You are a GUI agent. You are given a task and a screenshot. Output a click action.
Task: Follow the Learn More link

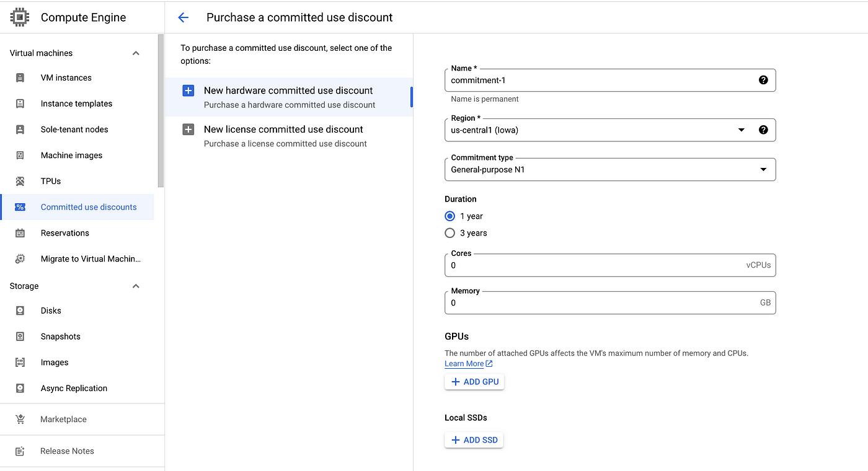click(464, 364)
